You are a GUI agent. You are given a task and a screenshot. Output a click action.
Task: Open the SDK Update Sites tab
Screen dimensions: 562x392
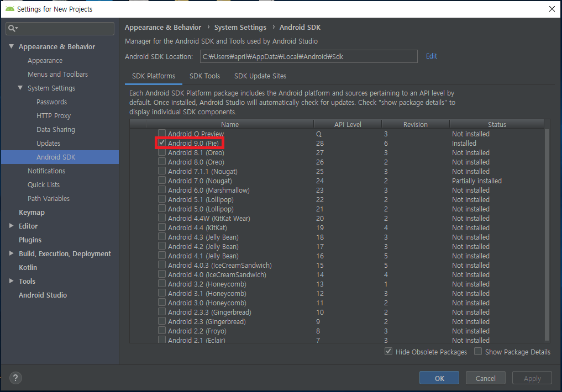(260, 76)
